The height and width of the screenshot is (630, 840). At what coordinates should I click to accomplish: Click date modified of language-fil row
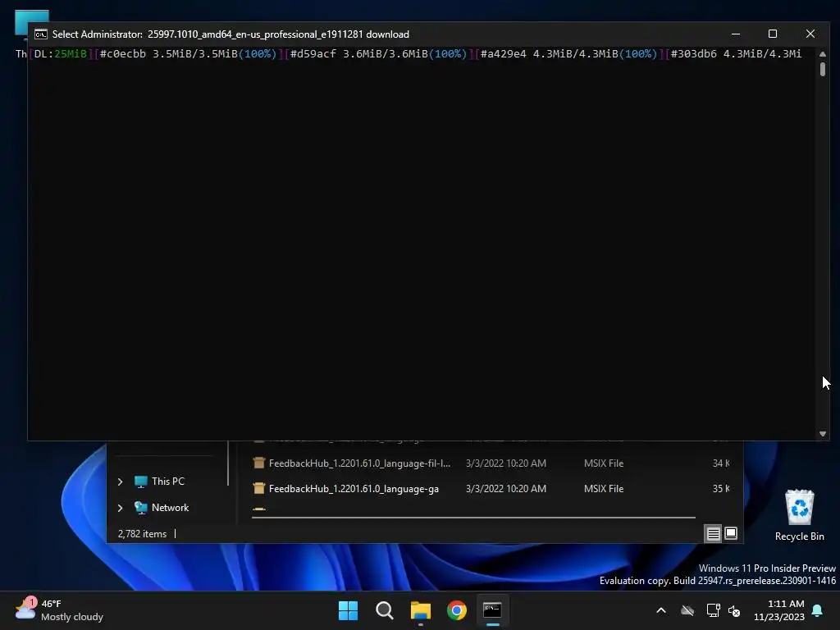pos(505,463)
